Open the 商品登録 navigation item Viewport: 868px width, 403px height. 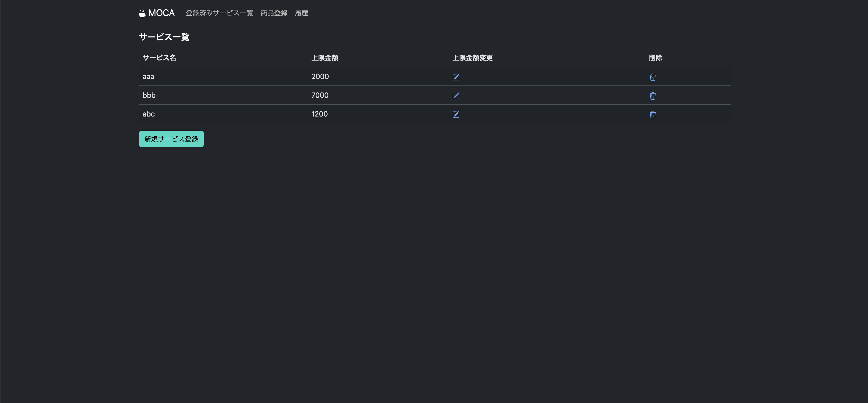click(x=274, y=13)
